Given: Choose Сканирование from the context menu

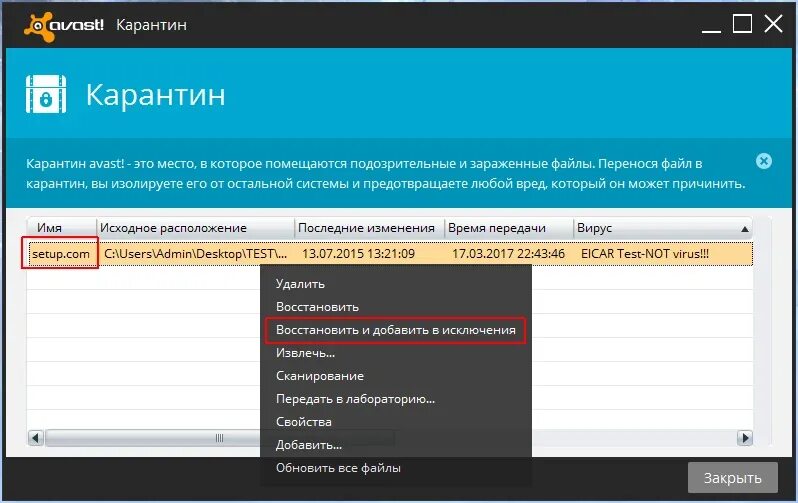Looking at the screenshot, I should click(320, 376).
